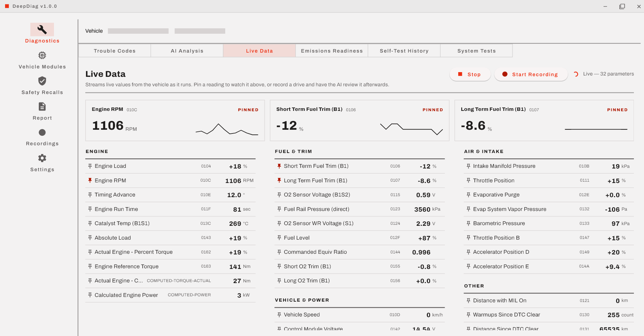Open Safety Recalls shield icon
The image size is (644, 336).
(42, 81)
